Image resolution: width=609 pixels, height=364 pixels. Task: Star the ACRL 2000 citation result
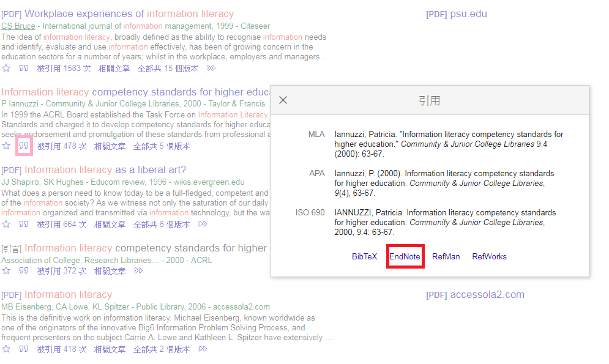click(x=6, y=270)
